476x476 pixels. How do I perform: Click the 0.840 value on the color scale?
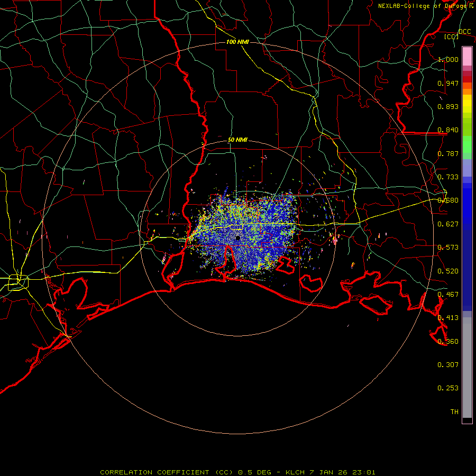[448, 130]
